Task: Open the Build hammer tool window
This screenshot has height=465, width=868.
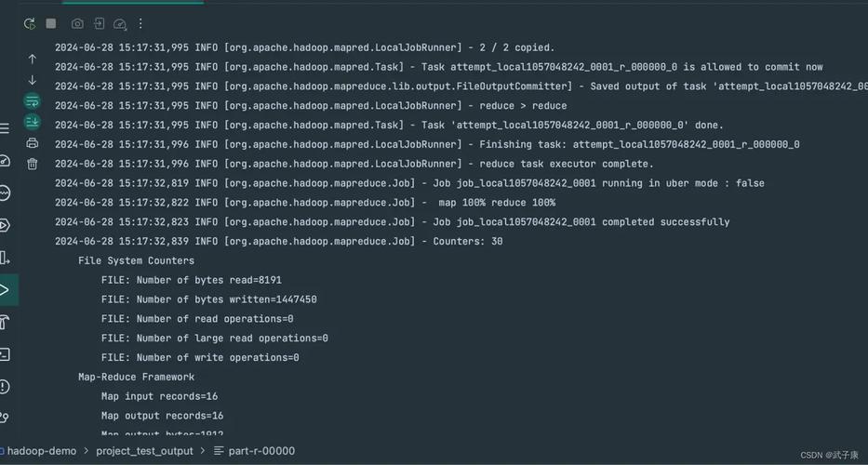Action: coord(5,322)
